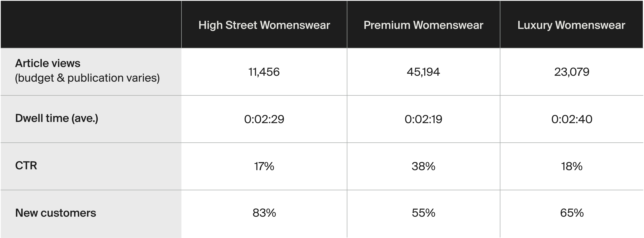The height and width of the screenshot is (238, 644).
Task: Click the CTR row label
Action: click(x=26, y=166)
